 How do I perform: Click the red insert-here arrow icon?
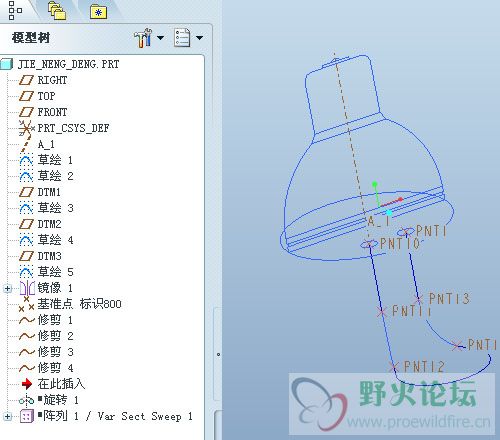pos(27,384)
